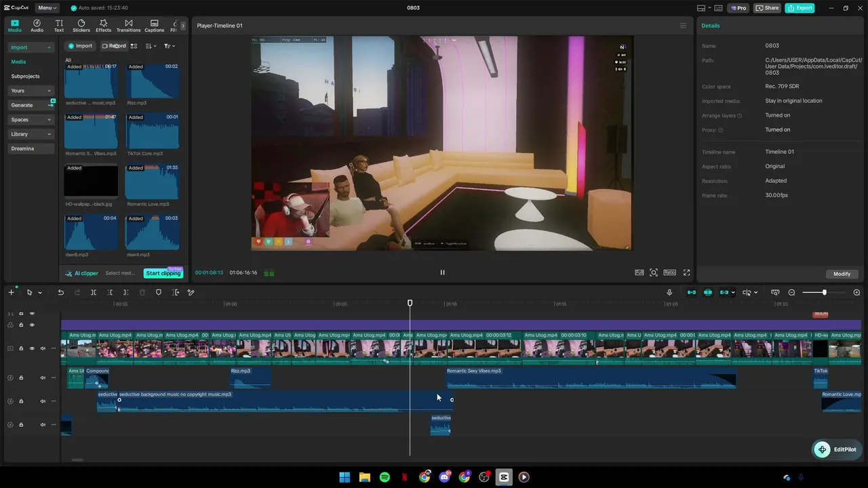Open the Effects panel
This screenshot has height=488, width=868.
pyautogui.click(x=103, y=26)
